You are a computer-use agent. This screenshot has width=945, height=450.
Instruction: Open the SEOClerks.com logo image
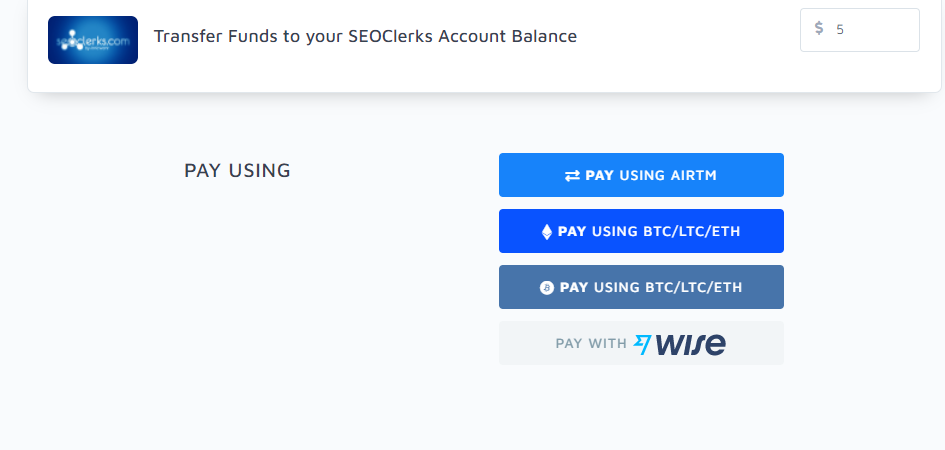93,40
